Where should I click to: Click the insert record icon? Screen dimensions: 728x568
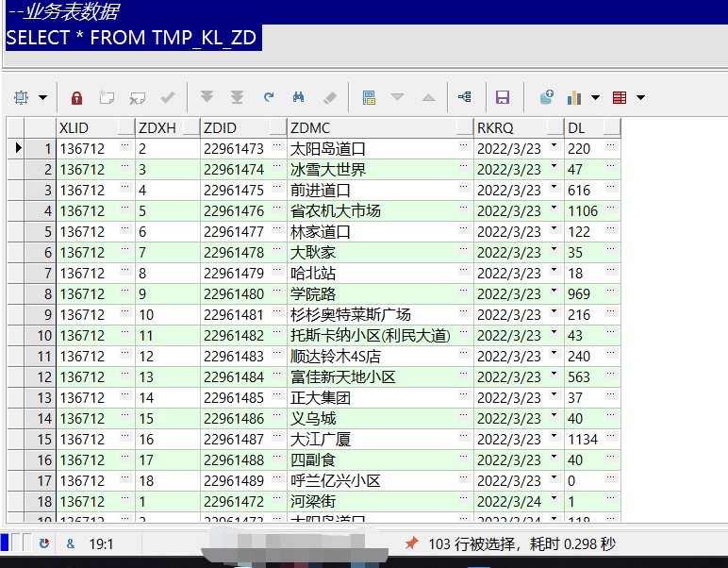click(107, 97)
